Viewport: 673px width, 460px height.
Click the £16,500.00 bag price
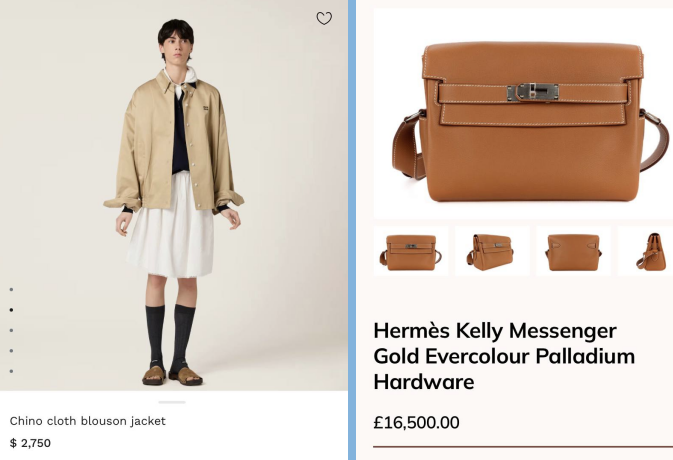[x=416, y=423]
